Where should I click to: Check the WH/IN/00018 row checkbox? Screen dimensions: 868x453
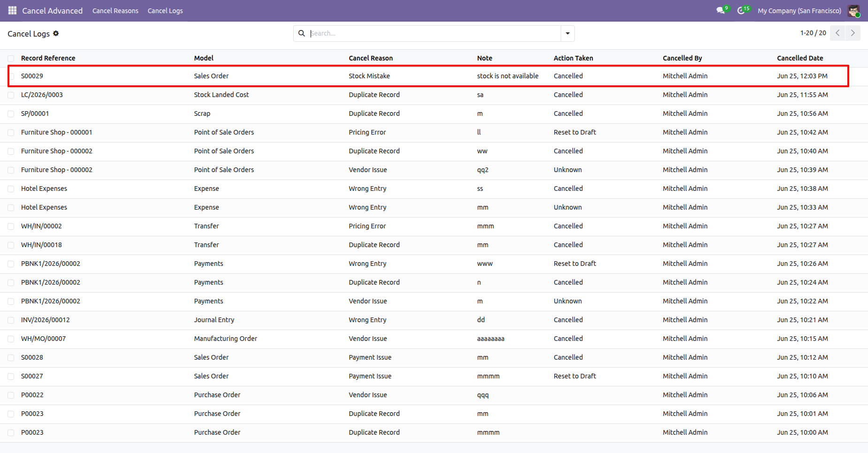tap(11, 245)
